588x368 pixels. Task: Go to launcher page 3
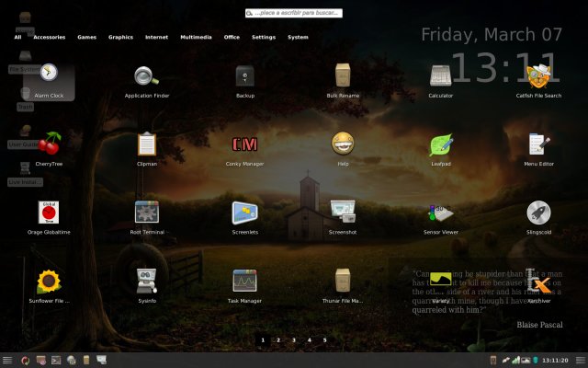pyautogui.click(x=294, y=340)
